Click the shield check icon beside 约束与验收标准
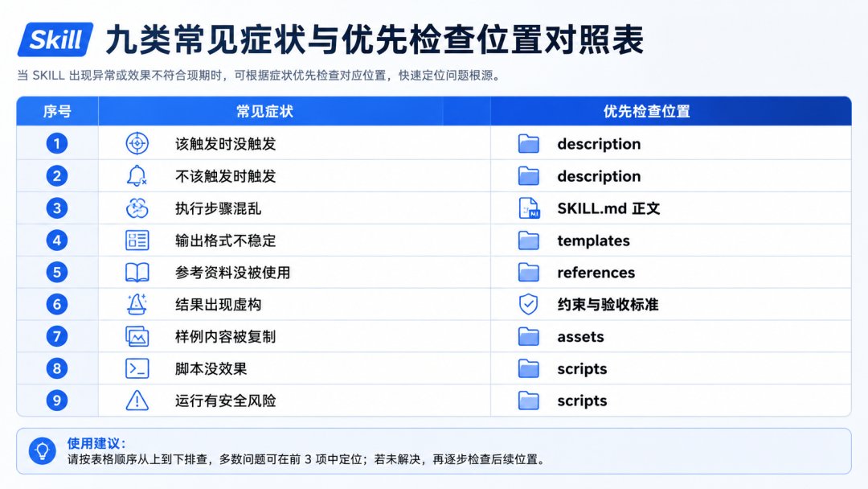868x489 pixels. tap(529, 305)
